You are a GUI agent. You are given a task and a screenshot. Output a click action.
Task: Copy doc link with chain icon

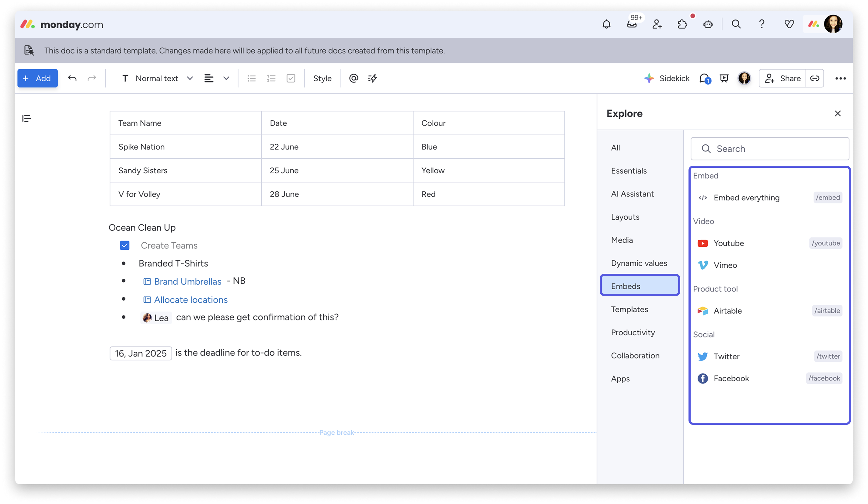click(x=815, y=78)
